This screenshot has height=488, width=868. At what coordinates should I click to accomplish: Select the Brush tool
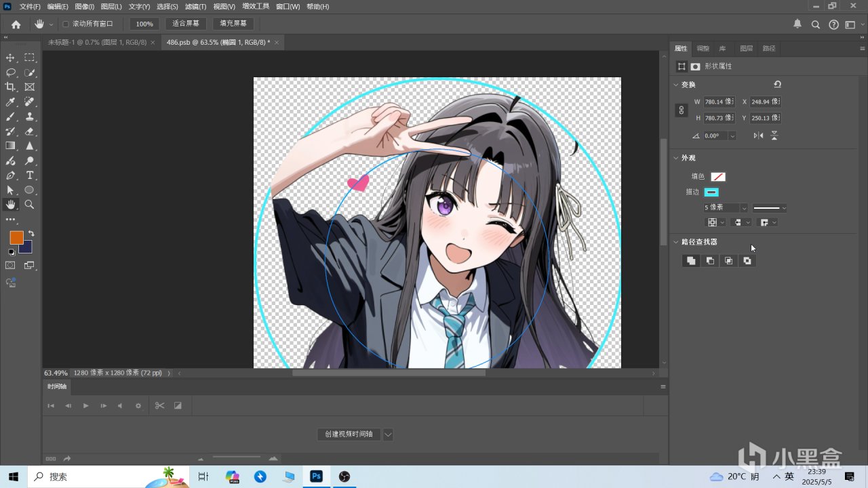coord(10,117)
